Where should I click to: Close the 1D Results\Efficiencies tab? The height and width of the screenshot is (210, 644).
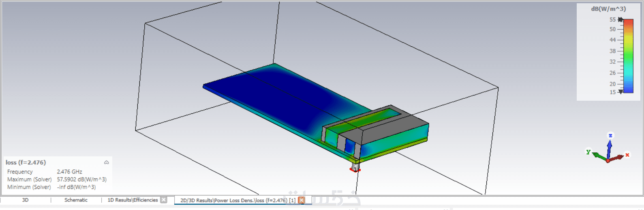pyautogui.click(x=164, y=200)
